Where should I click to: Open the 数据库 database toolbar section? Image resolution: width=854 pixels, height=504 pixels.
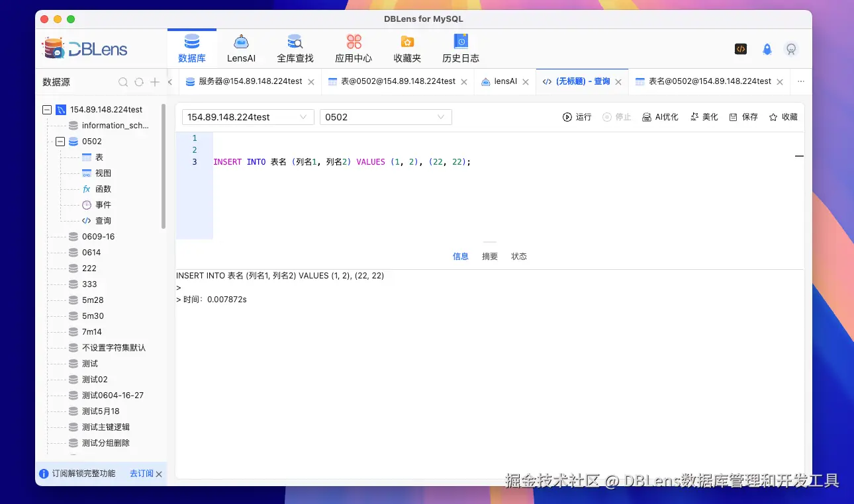[192, 48]
